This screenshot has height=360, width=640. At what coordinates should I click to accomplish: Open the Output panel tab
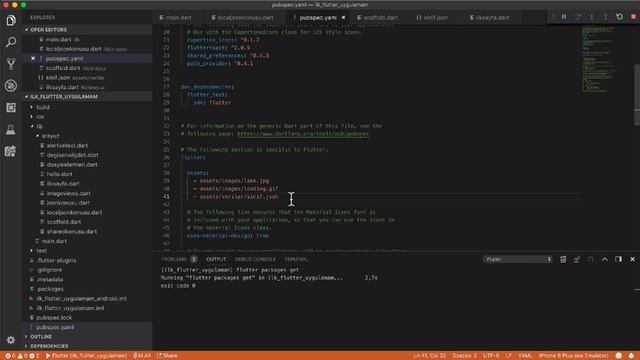click(x=216, y=260)
